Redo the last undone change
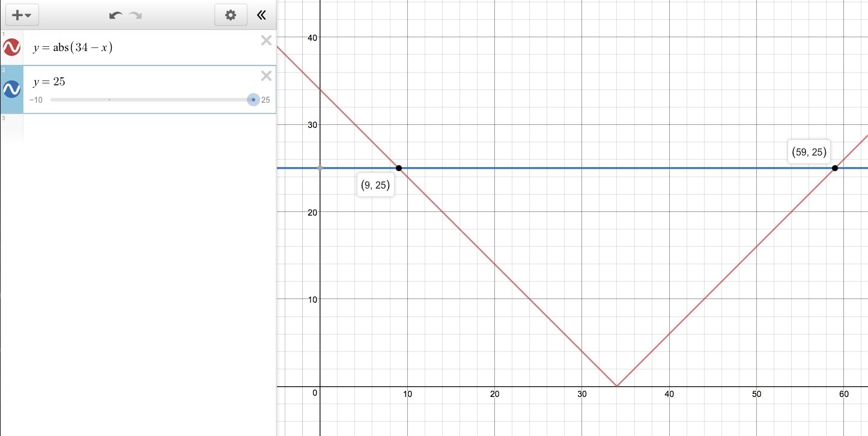Image resolution: width=868 pixels, height=436 pixels. tap(135, 16)
